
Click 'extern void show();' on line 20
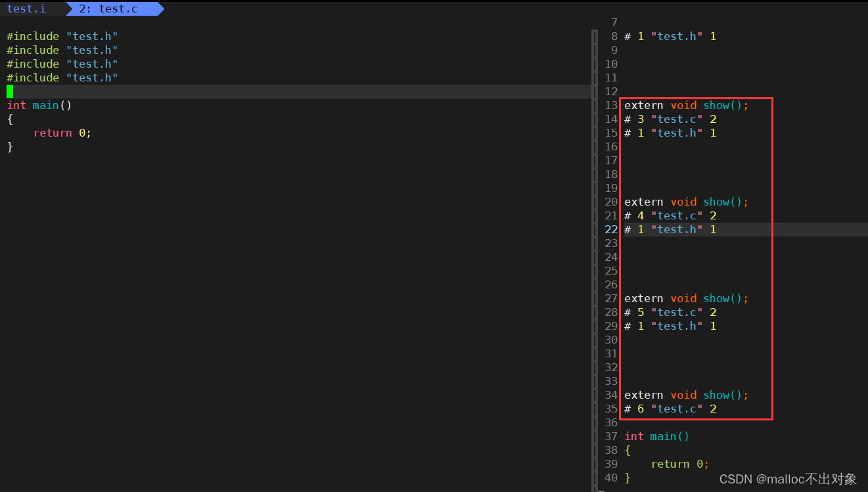coord(687,202)
